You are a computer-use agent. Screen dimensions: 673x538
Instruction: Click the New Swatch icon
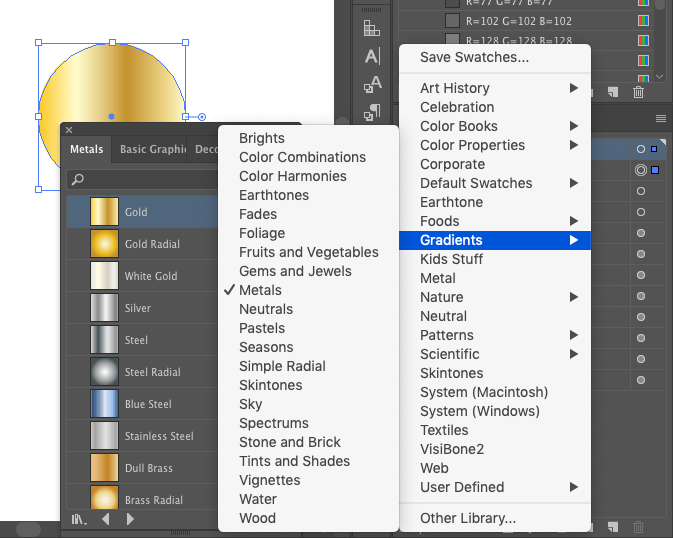pos(613,92)
